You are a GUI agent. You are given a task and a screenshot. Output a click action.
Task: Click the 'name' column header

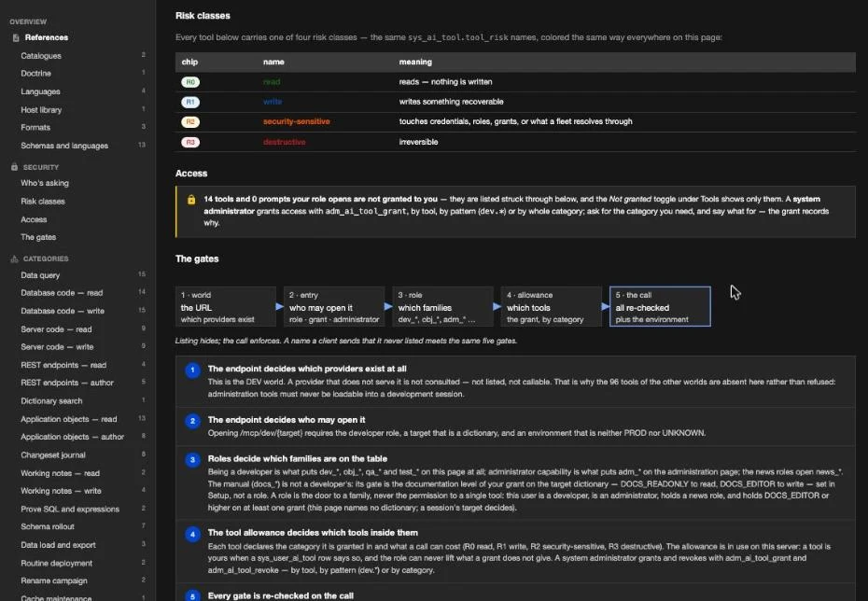(273, 62)
